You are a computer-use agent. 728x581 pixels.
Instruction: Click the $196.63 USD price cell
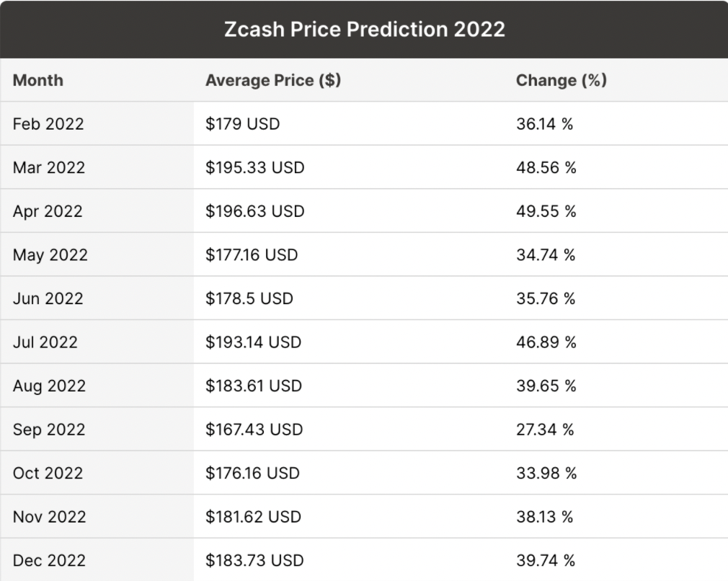[255, 211]
